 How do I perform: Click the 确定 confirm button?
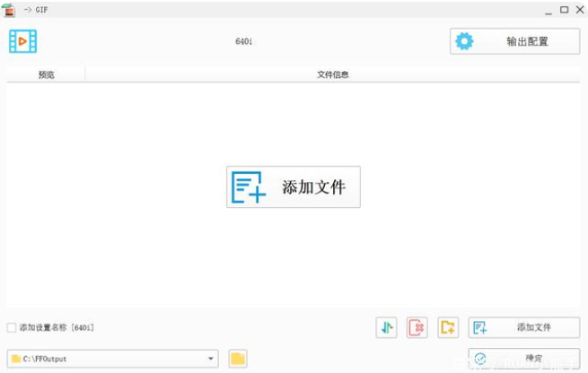click(523, 359)
